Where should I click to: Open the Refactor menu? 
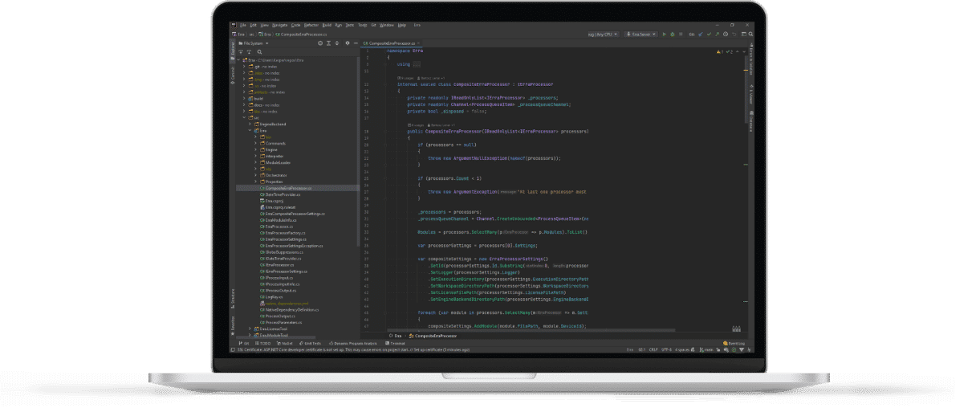(310, 26)
